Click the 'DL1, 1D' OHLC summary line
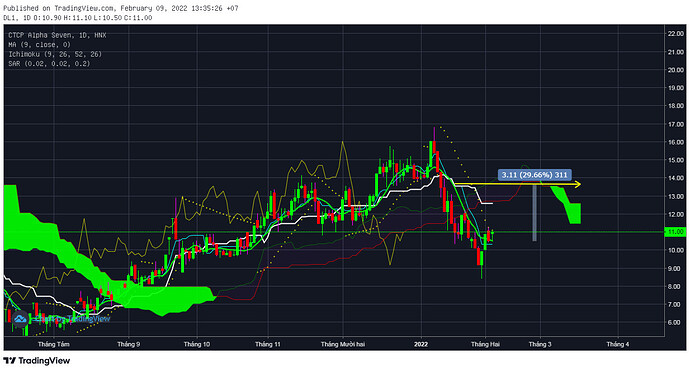Image resolution: width=690 pixels, height=370 pixels. [x=77, y=18]
